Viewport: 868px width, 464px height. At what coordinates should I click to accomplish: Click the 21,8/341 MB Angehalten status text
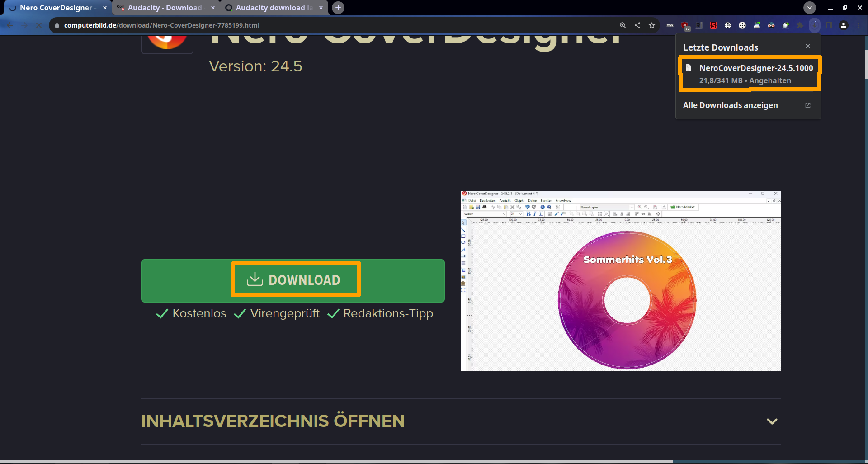point(745,80)
